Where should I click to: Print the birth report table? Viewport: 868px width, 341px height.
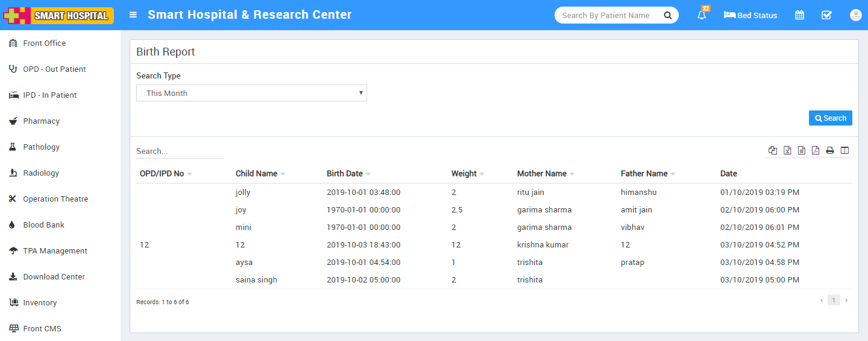[830, 150]
